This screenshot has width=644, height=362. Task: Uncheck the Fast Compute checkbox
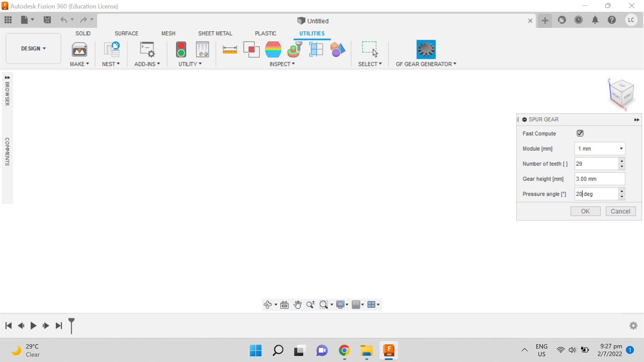point(580,133)
